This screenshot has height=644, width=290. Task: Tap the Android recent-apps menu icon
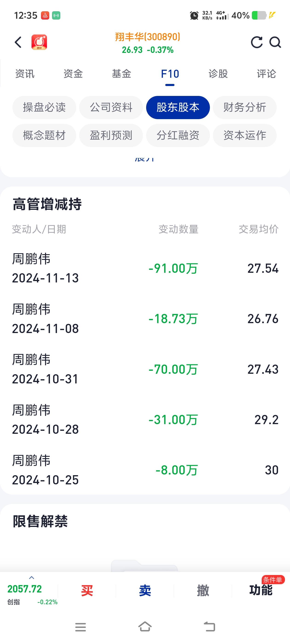[81, 627]
